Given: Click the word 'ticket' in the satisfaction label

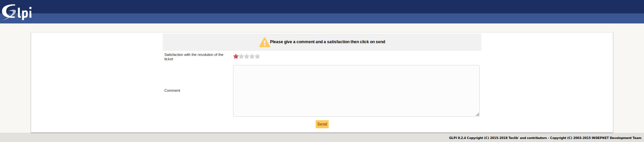Looking at the screenshot, I should 169,59.
